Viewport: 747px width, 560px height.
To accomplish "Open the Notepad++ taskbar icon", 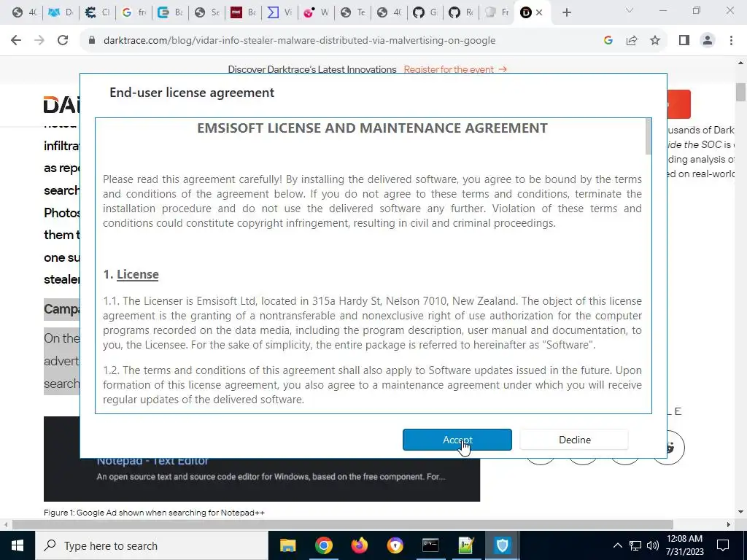I will tap(466, 545).
